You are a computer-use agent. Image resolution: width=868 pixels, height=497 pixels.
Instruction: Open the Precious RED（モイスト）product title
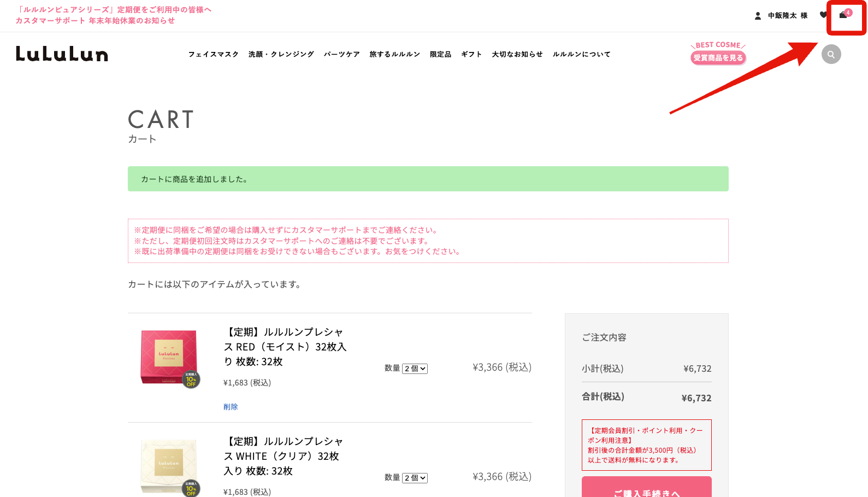(285, 347)
